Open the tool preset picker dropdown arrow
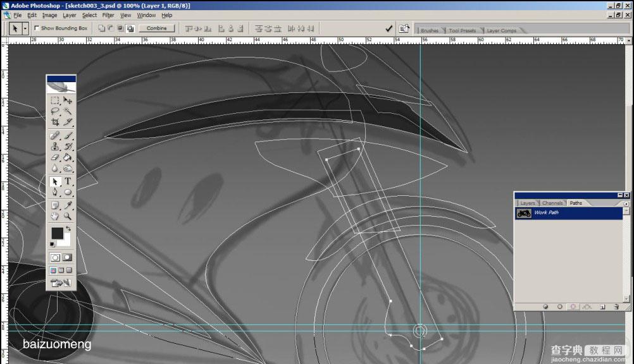This screenshot has height=364, width=634. click(x=25, y=28)
